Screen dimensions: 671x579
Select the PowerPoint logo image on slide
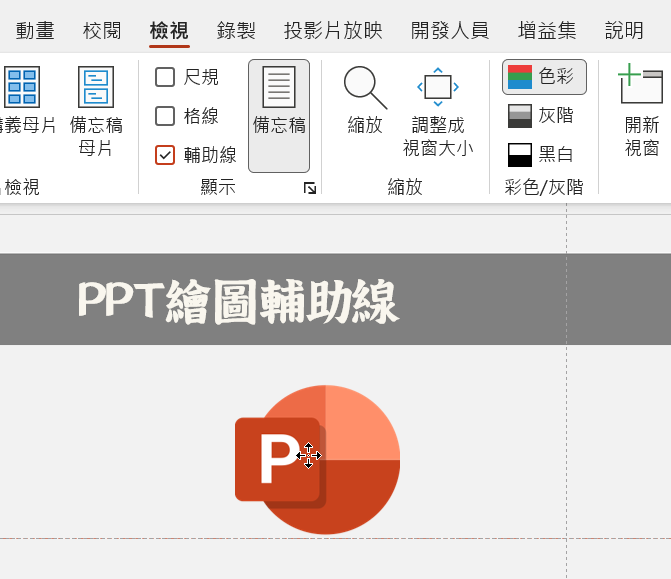[x=318, y=460]
